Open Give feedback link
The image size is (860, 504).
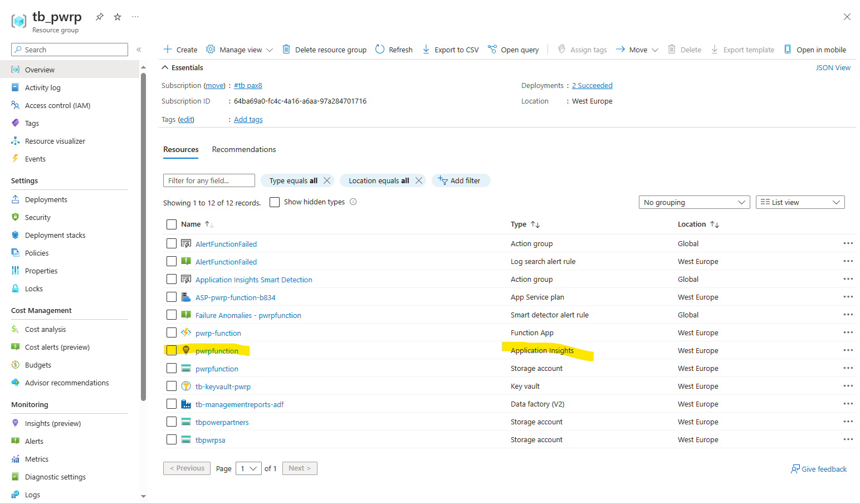coord(819,469)
